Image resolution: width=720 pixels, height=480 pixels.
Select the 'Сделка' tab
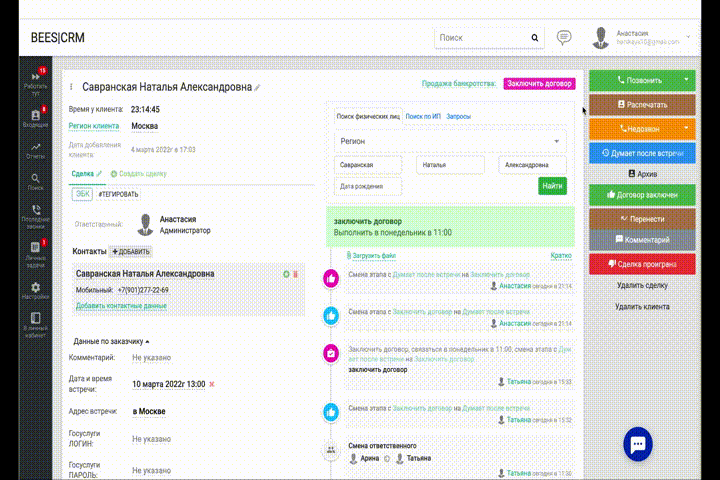[83, 174]
